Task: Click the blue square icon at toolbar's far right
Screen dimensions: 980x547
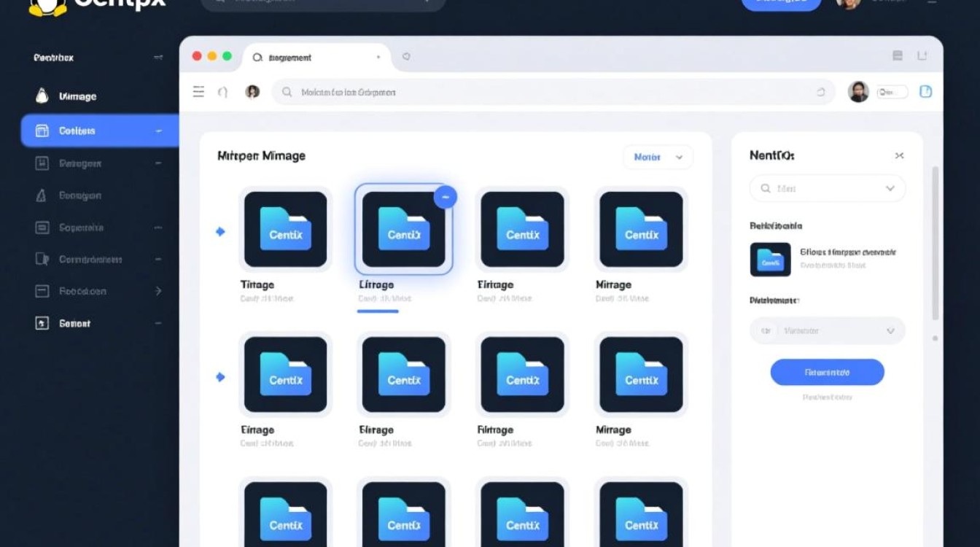Action: click(x=925, y=92)
